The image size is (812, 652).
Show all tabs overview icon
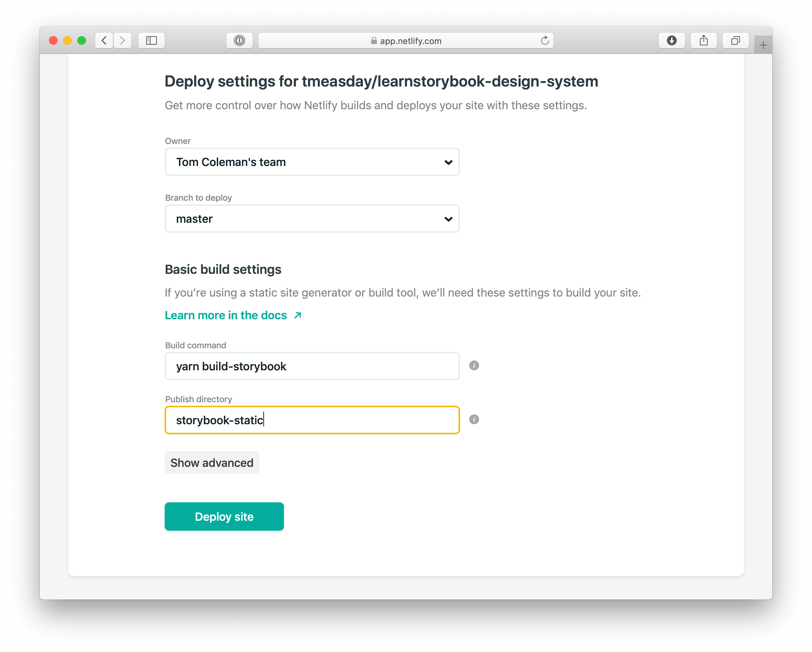735,40
